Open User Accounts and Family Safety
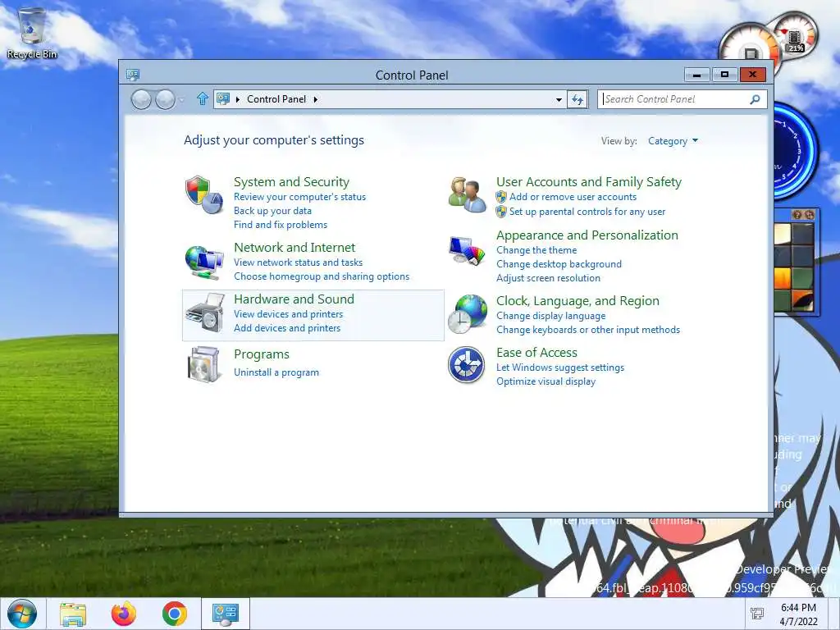This screenshot has height=630, width=840. [589, 181]
